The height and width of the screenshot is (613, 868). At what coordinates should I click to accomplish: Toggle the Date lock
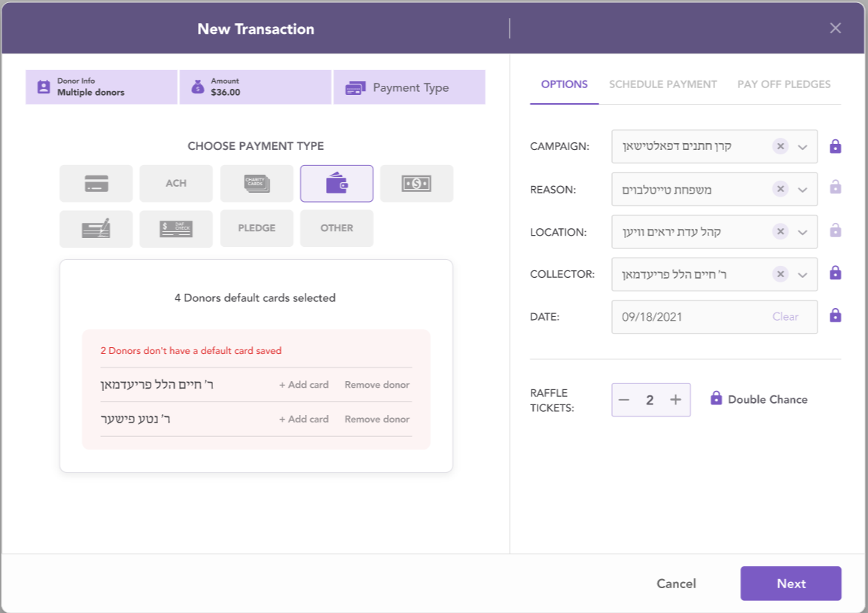point(836,316)
